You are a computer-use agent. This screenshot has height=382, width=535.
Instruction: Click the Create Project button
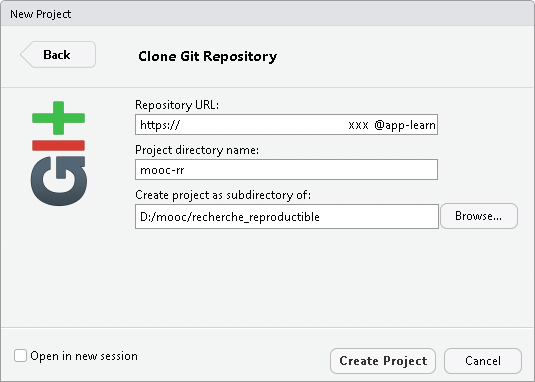[383, 361]
